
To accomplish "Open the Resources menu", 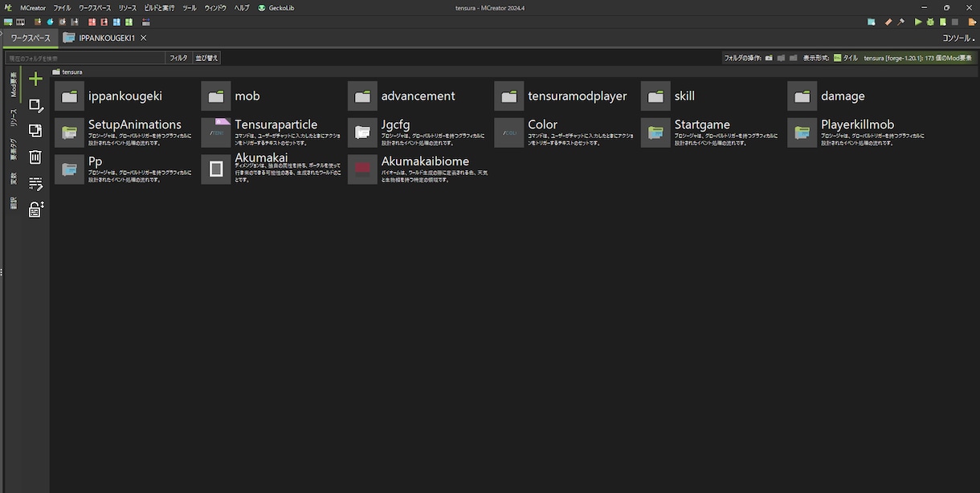I will (x=128, y=8).
